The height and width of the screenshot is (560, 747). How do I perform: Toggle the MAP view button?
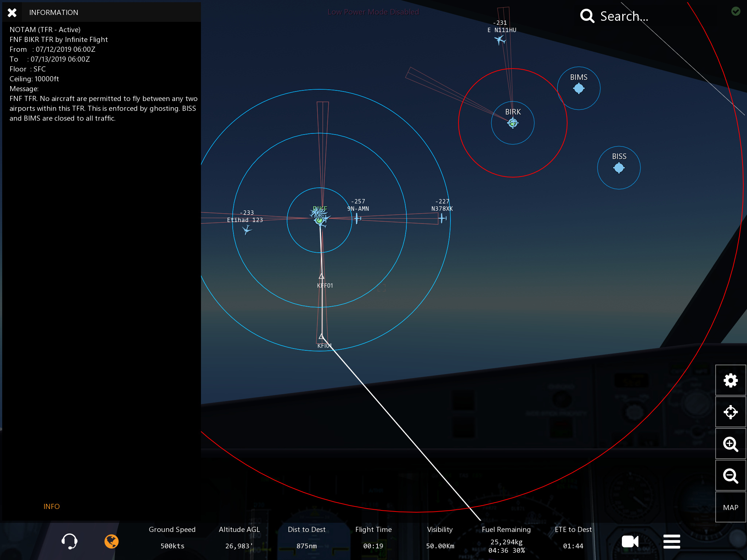coord(730,507)
